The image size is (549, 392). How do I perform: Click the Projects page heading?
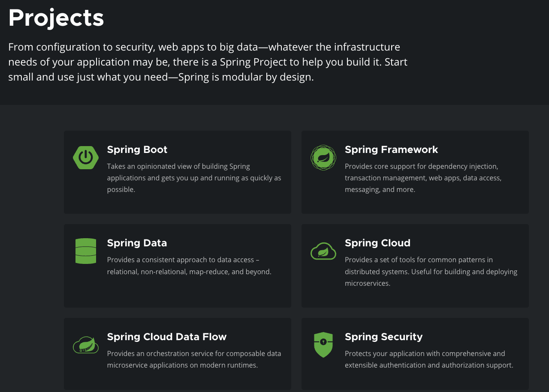pyautogui.click(x=56, y=18)
